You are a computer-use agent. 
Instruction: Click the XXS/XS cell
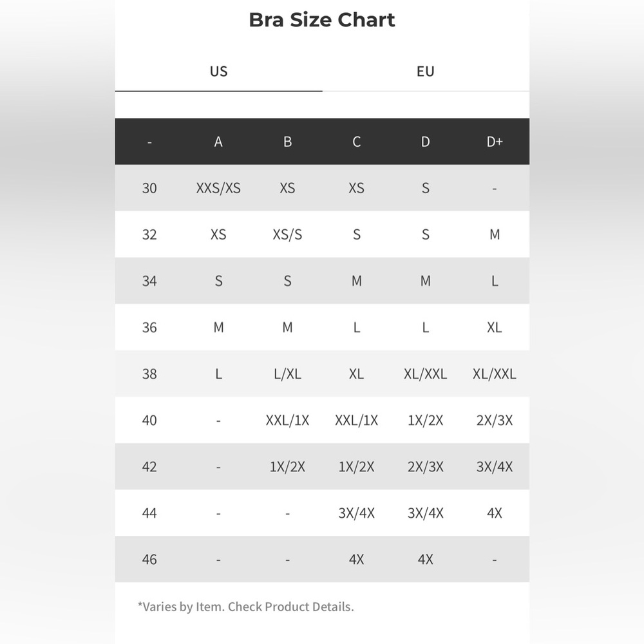click(218, 188)
